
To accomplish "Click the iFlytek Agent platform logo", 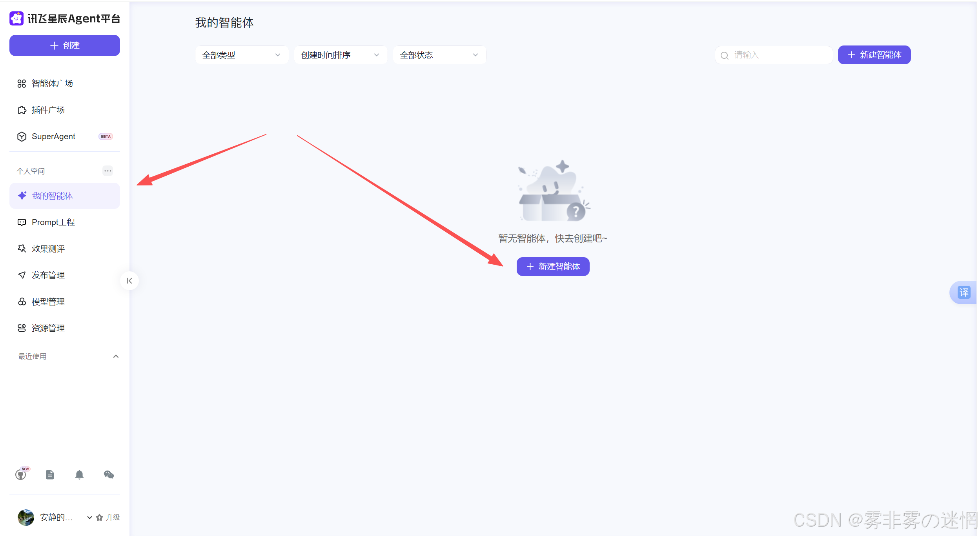I will coord(16,18).
